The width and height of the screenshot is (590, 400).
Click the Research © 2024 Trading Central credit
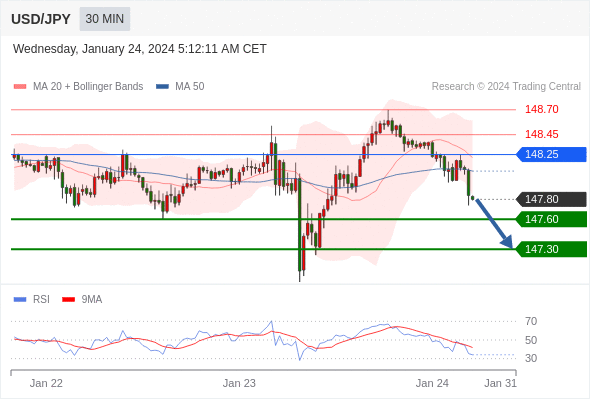(506, 87)
